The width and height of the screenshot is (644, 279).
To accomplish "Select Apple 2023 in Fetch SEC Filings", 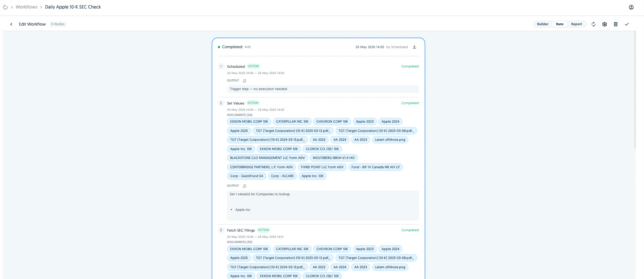I will coord(365,249).
